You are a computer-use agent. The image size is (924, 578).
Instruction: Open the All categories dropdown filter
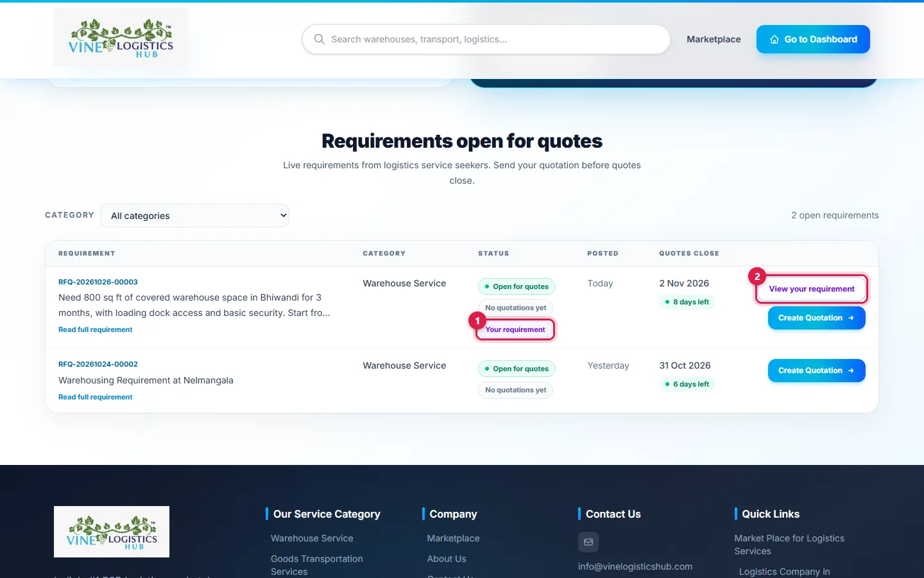[x=195, y=216]
